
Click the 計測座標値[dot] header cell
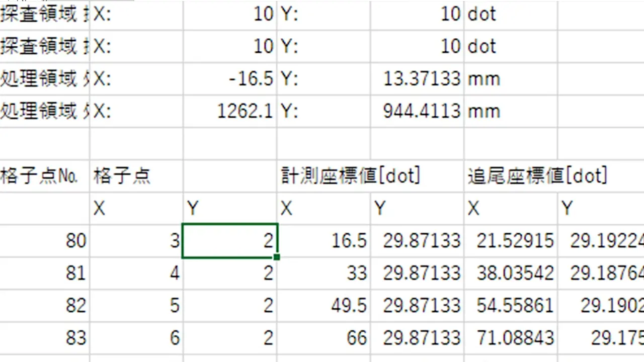coord(324,176)
